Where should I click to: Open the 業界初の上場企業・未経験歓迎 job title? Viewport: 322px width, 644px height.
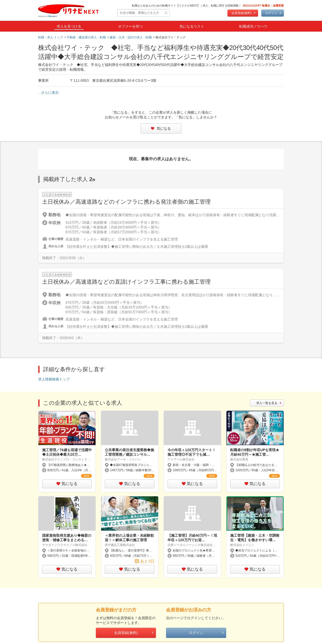click(x=130, y=538)
